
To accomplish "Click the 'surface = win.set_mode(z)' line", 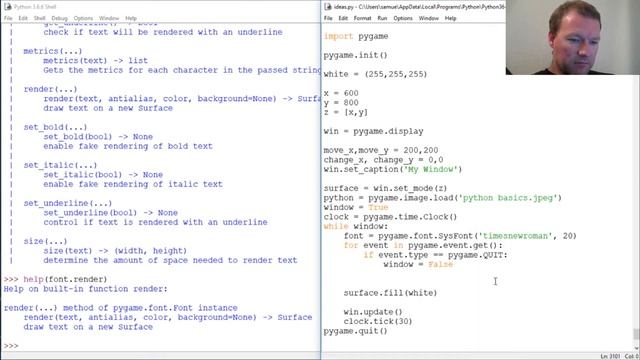I will [386, 188].
